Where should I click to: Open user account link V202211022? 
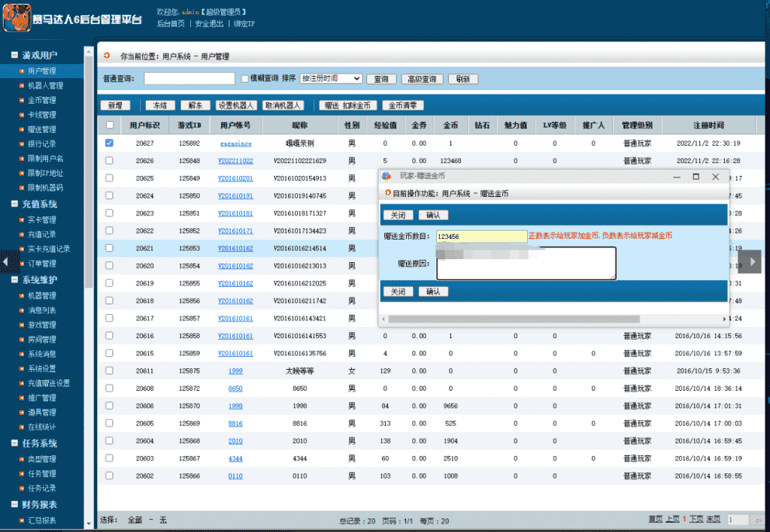pyautogui.click(x=235, y=161)
